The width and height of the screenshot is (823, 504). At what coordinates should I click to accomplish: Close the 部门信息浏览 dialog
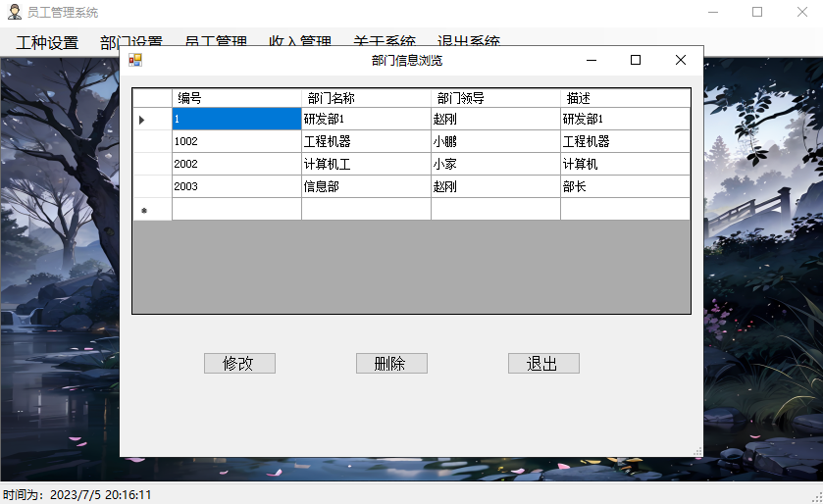680,60
